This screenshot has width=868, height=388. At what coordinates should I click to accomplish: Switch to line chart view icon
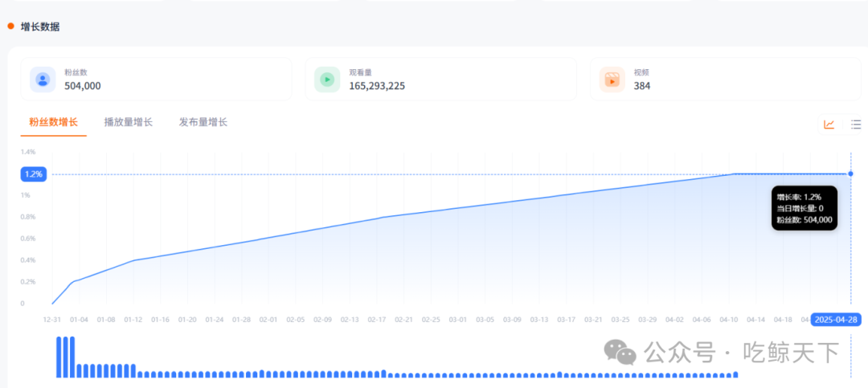coord(829,125)
